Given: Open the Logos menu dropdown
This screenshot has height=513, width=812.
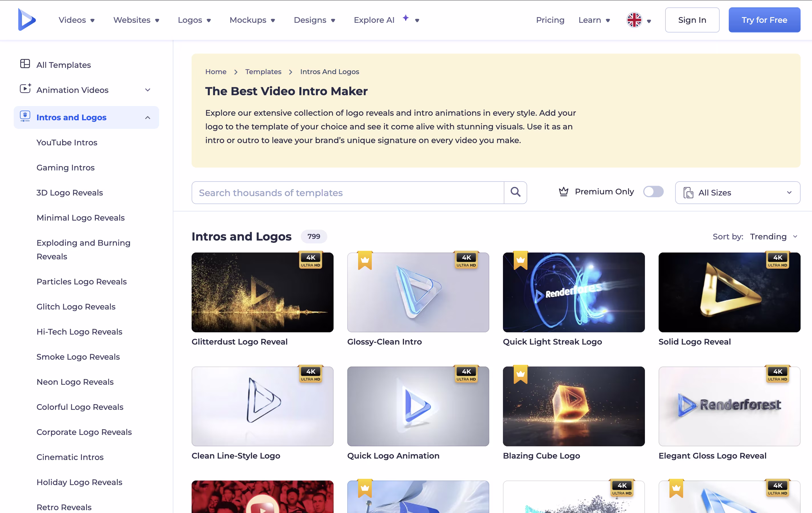Looking at the screenshot, I should [x=194, y=20].
